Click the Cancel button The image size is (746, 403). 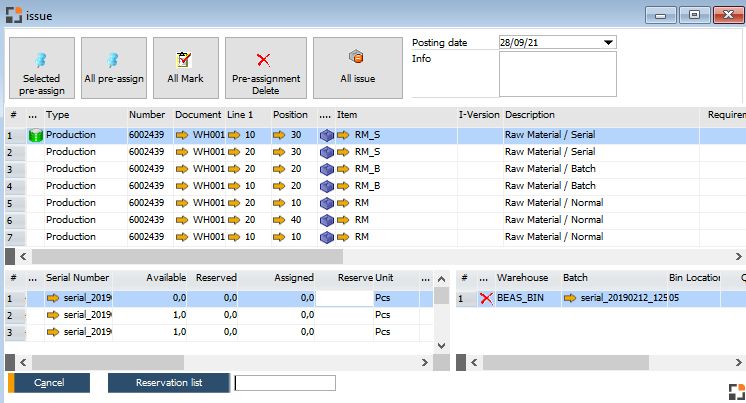[x=49, y=383]
